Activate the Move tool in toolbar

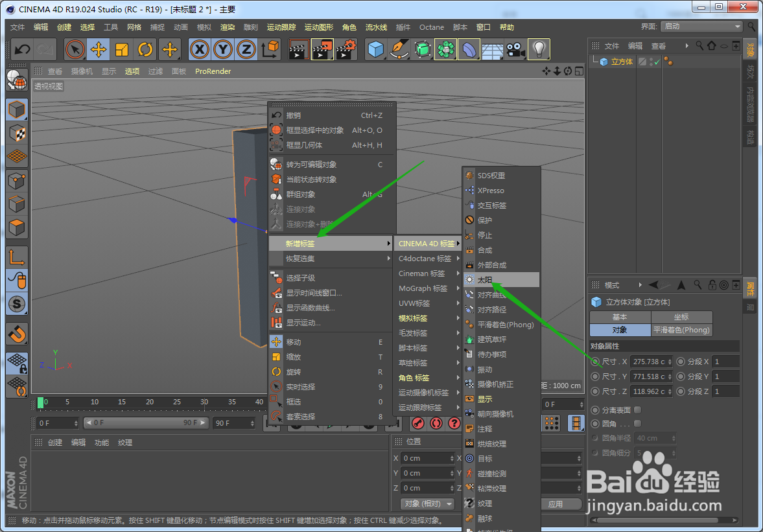coord(99,50)
